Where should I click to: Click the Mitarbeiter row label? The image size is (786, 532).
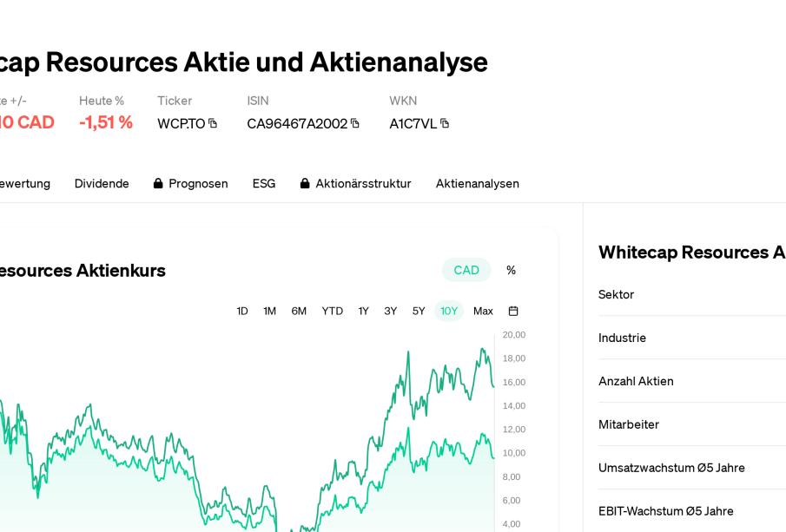[x=629, y=424]
